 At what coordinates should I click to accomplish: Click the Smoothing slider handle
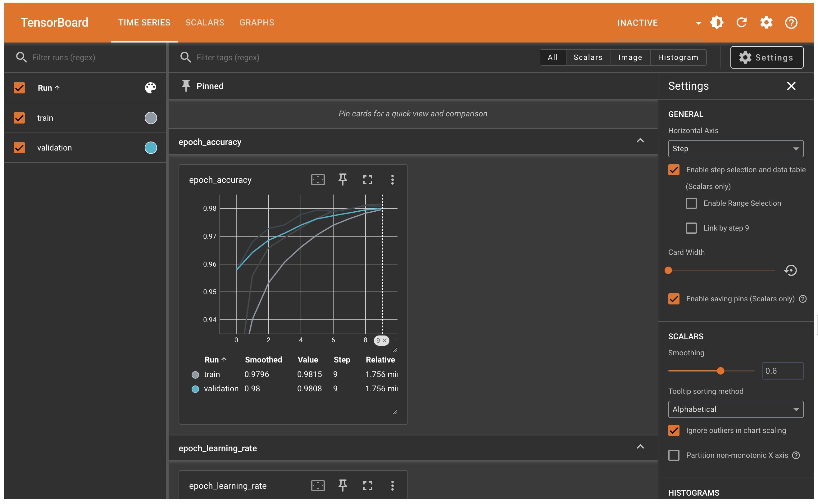click(720, 371)
